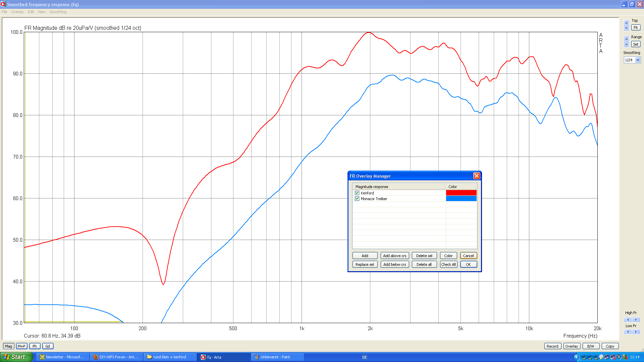This screenshot has height=362, width=644.
Task: Click the ARTA icon in title bar
Action: coord(3,4)
